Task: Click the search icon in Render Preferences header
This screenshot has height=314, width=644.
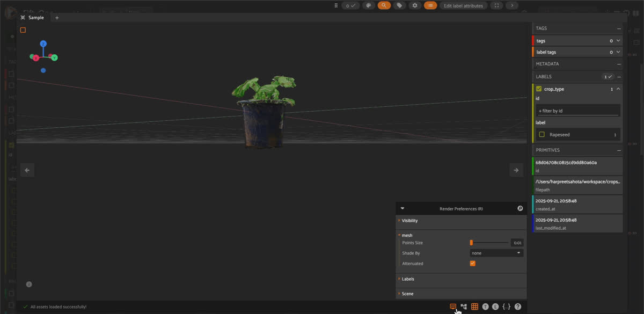Action: 520,208
